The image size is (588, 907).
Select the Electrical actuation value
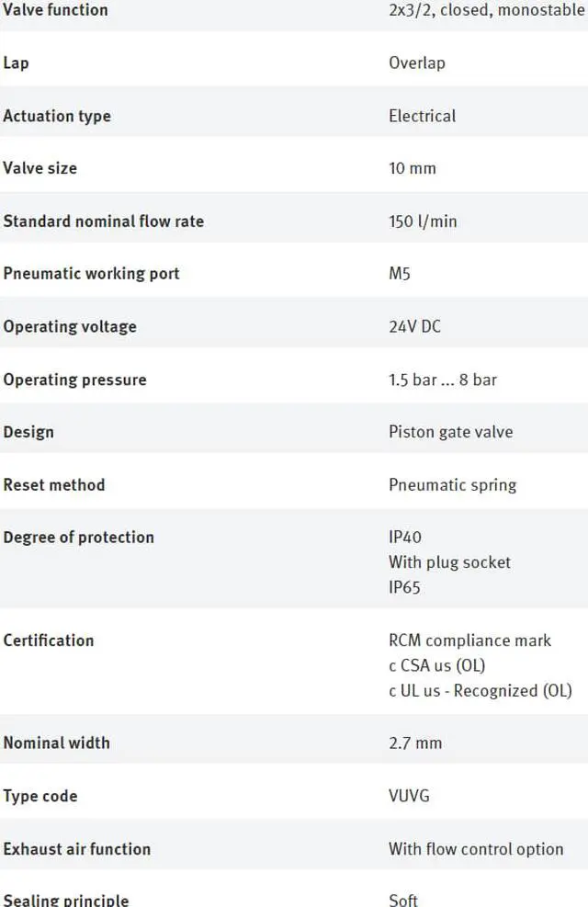tap(422, 116)
